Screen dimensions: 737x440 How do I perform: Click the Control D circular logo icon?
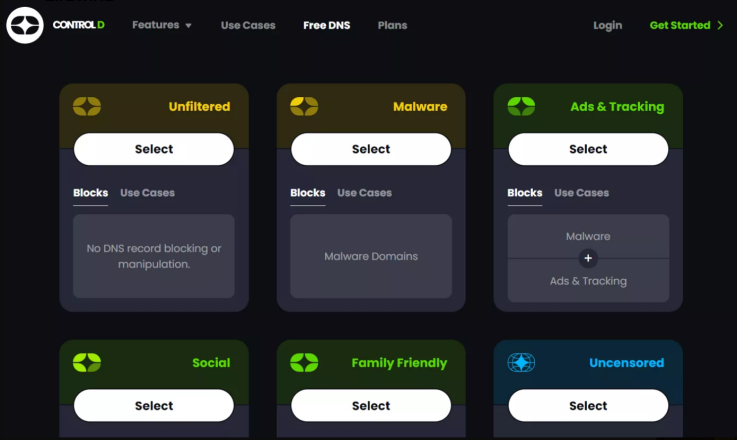pyautogui.click(x=25, y=25)
